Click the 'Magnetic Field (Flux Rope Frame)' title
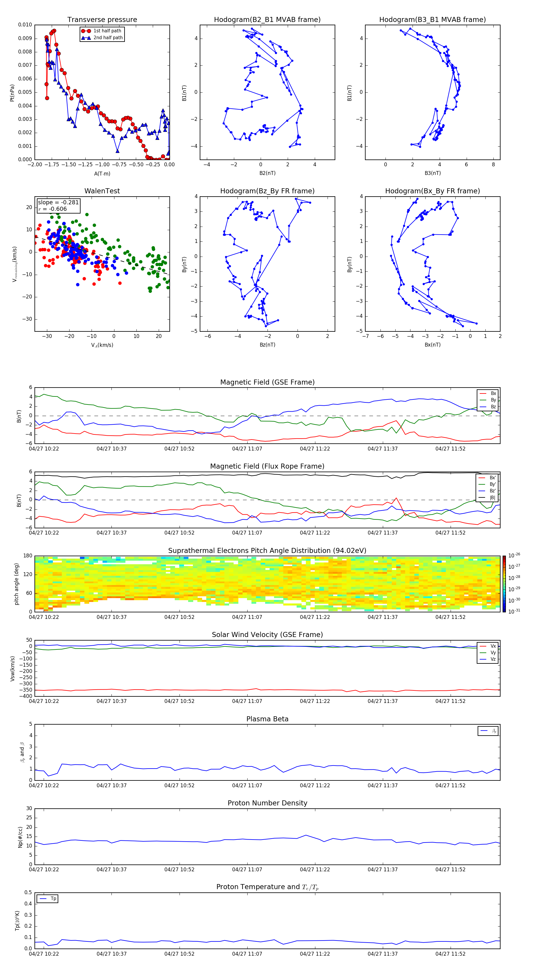The image size is (535, 980). [267, 467]
